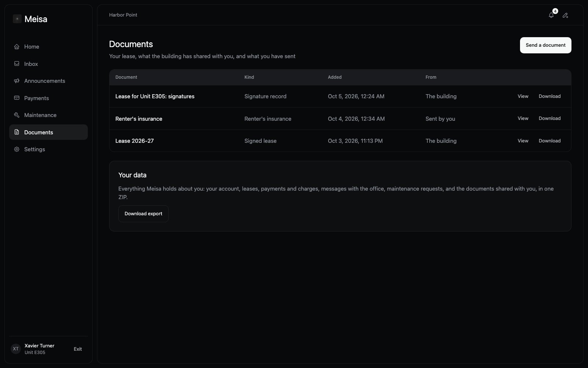Screen dimensions: 588x368
Task: Click Harbor Point breadcrumb text
Action: click(x=123, y=15)
